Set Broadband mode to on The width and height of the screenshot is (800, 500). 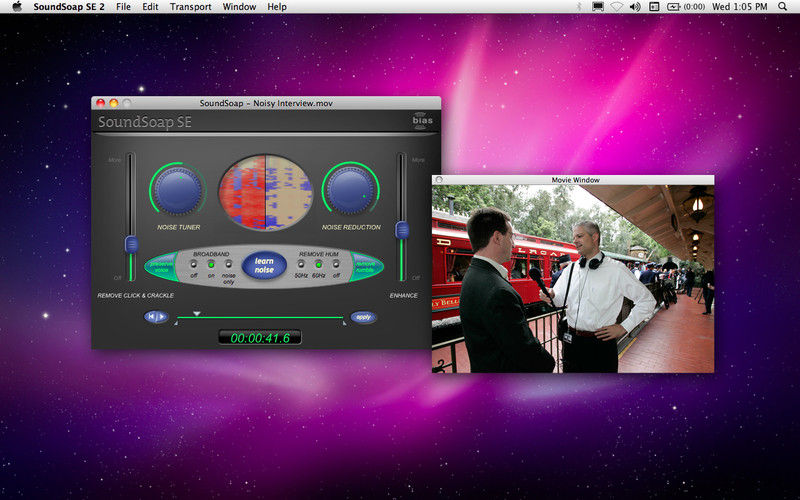pyautogui.click(x=211, y=264)
